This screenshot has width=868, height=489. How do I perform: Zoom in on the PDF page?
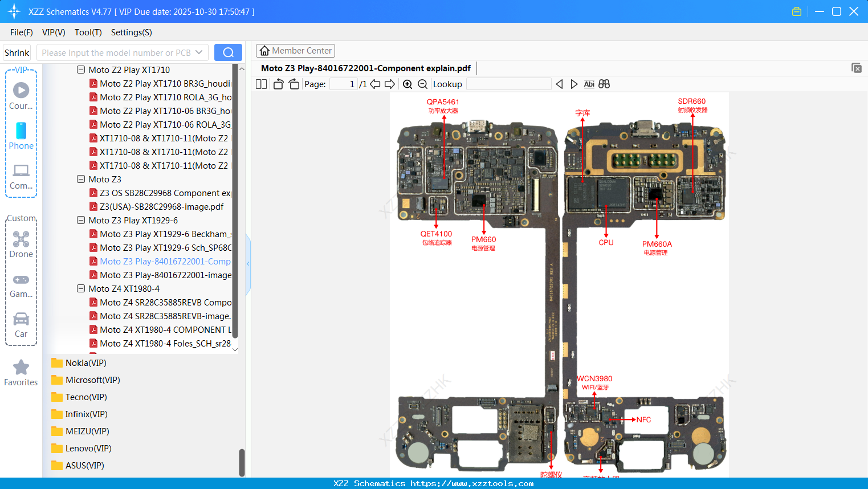tap(407, 84)
